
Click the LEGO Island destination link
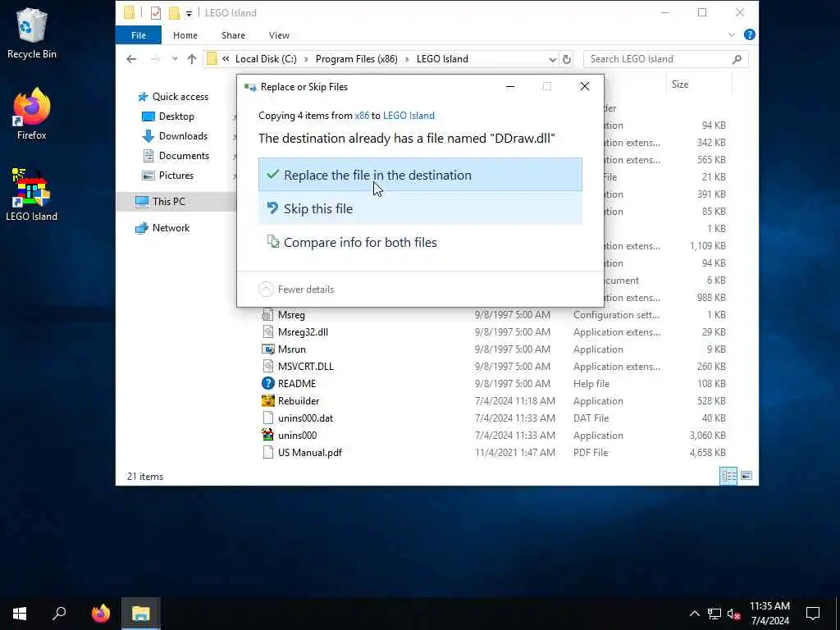pos(409,116)
